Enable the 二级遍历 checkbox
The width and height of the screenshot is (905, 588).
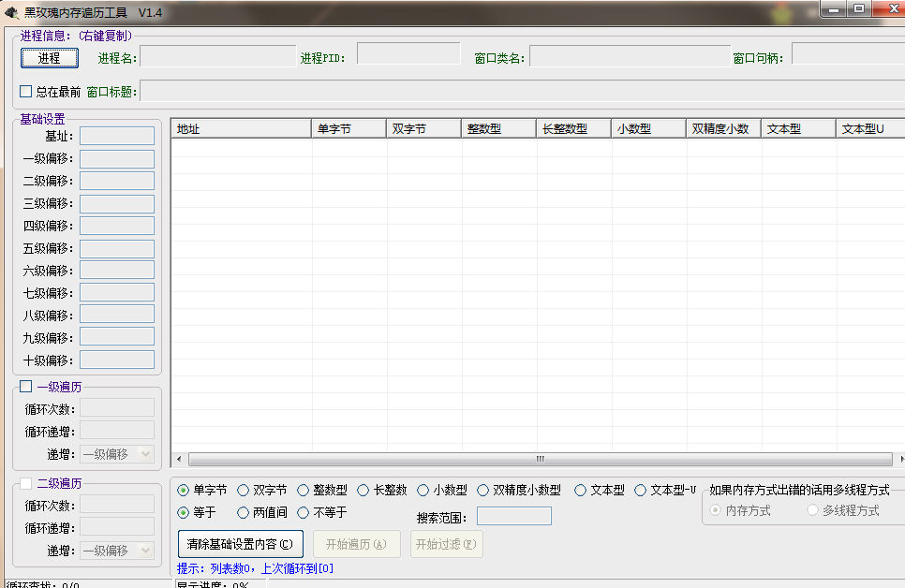[26, 483]
